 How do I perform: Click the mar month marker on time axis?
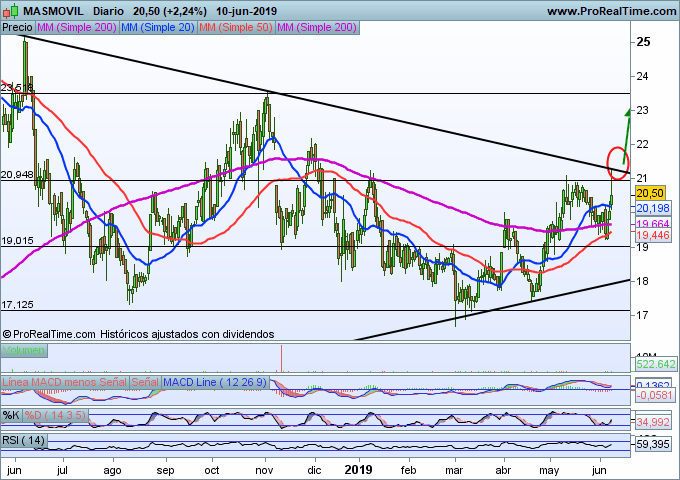(x=454, y=470)
